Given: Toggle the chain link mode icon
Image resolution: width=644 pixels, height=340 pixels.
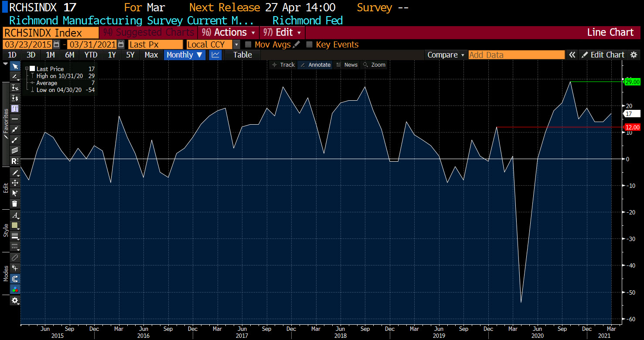Looking at the screenshot, I should point(15,258).
